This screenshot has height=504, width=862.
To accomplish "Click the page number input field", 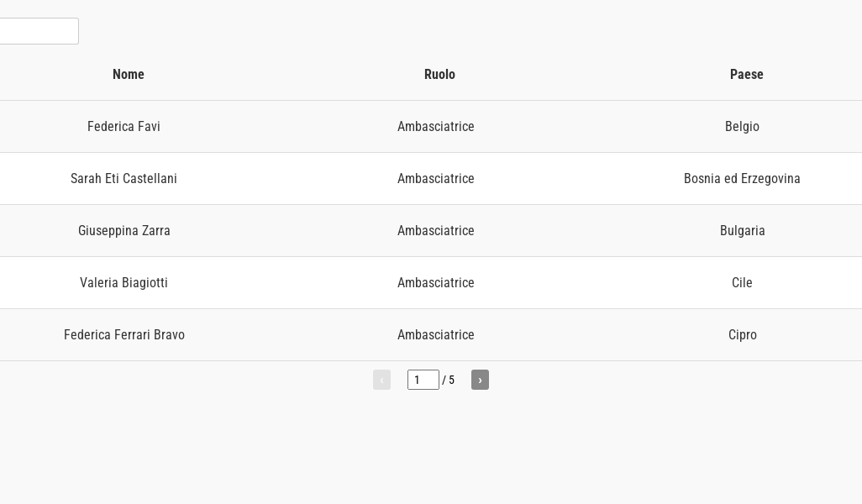I will click(x=423, y=380).
